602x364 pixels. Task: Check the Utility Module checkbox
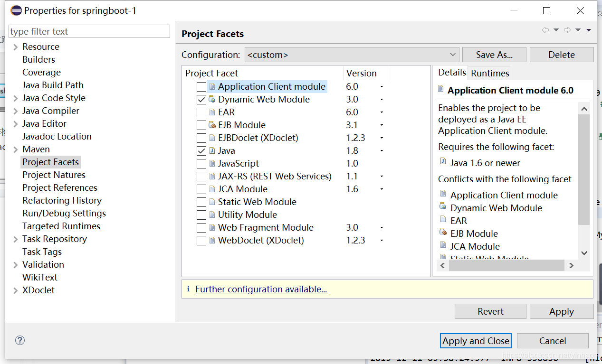(x=201, y=215)
